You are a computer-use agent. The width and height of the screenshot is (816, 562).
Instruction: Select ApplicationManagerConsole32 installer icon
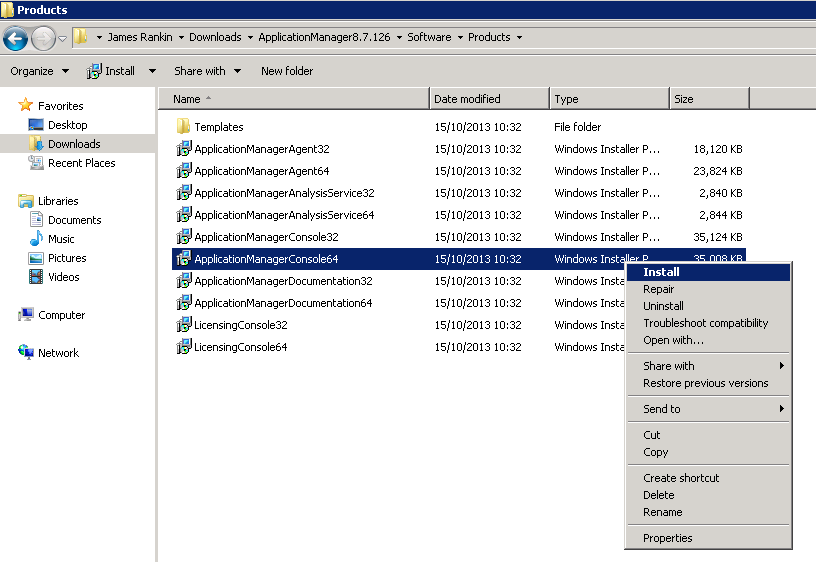183,237
